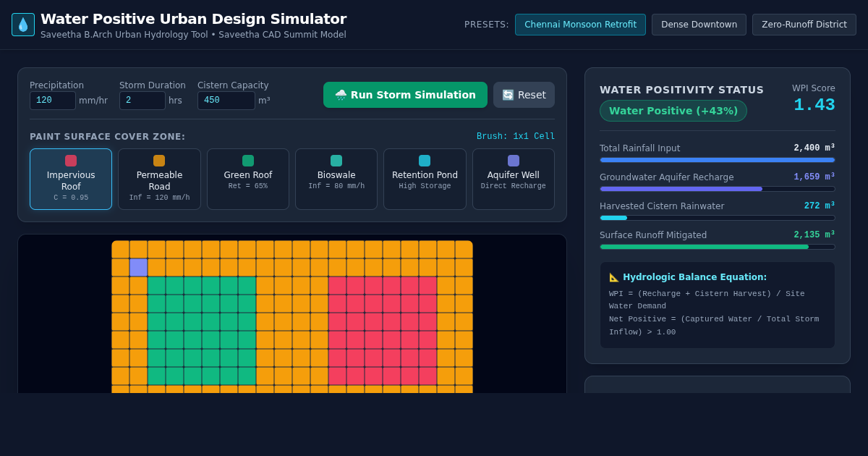Select the Retention Pond surface brush
Viewport: 868px width, 456px height.
click(425, 179)
